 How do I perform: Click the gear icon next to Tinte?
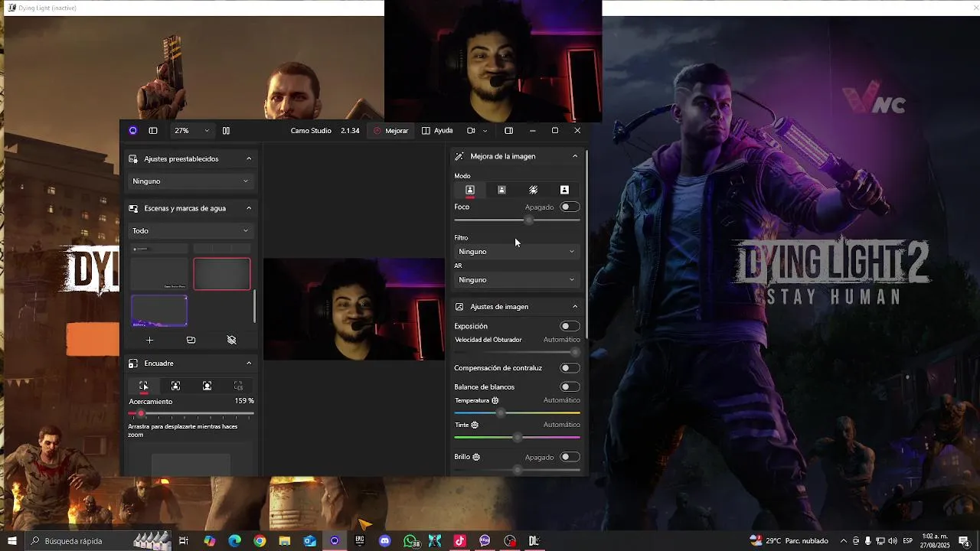point(475,425)
